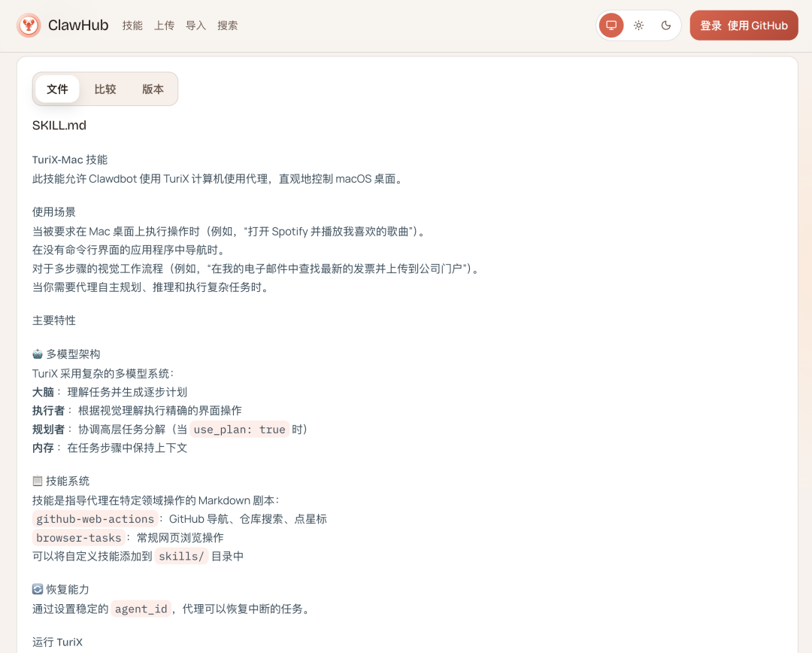812x653 pixels.
Task: Toggle the theme switcher to system mode
Action: pyautogui.click(x=611, y=25)
